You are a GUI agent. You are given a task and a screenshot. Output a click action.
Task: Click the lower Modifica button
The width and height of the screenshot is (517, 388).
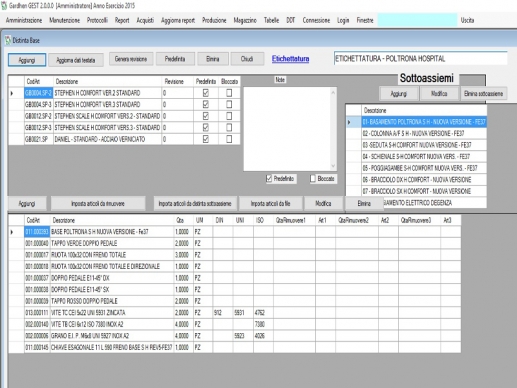[323, 204]
